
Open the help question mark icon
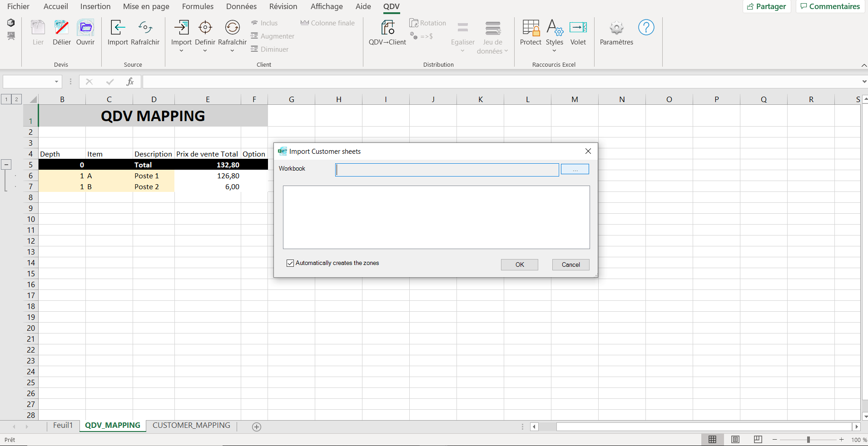pyautogui.click(x=646, y=27)
